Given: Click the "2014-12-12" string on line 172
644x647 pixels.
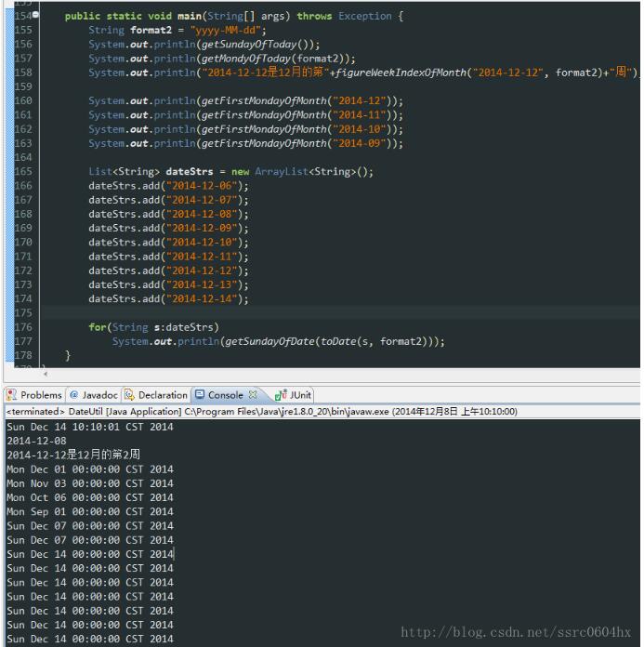Looking at the screenshot, I should tap(202, 271).
